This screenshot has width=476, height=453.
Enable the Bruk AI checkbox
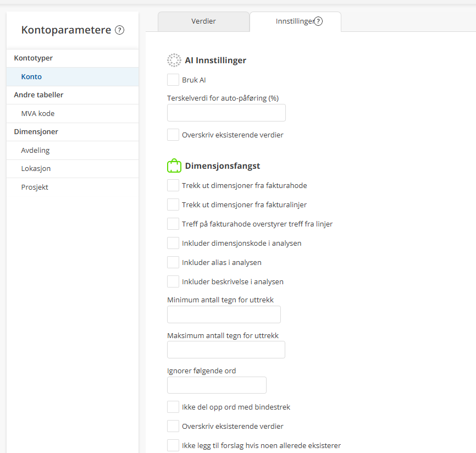coord(173,80)
